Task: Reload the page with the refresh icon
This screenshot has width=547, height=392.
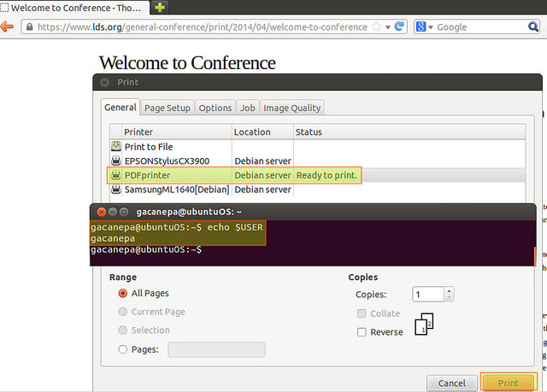Action: [x=399, y=27]
